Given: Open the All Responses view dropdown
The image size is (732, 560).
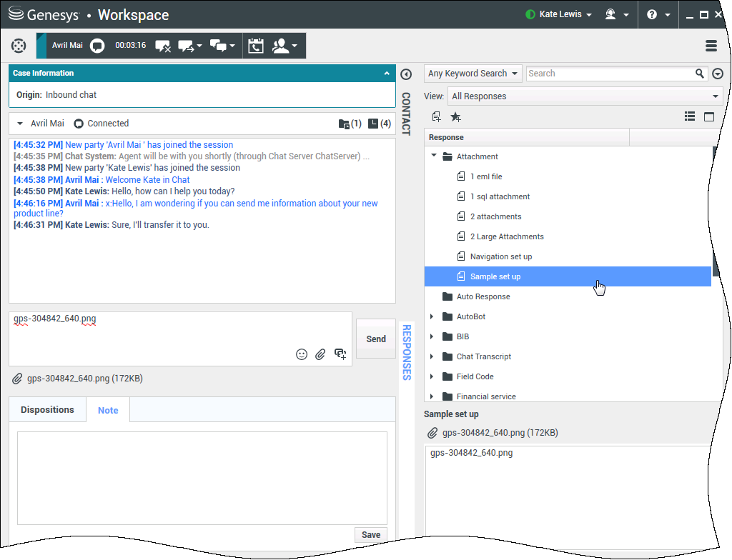Looking at the screenshot, I should coord(584,96).
